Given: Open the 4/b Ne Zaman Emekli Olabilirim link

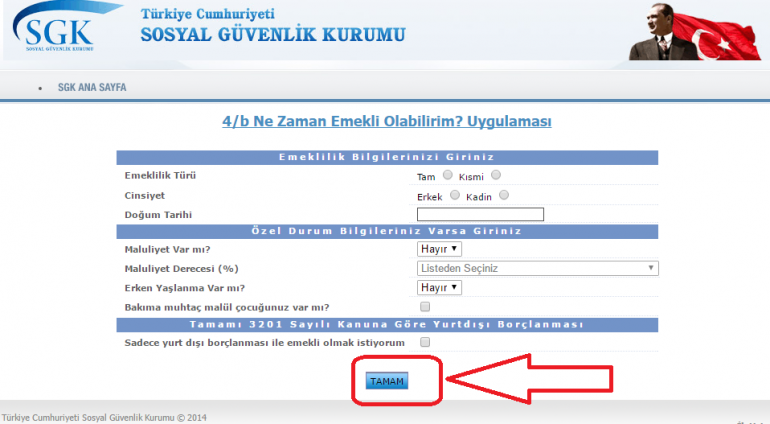Looking at the screenshot, I should (x=386, y=121).
